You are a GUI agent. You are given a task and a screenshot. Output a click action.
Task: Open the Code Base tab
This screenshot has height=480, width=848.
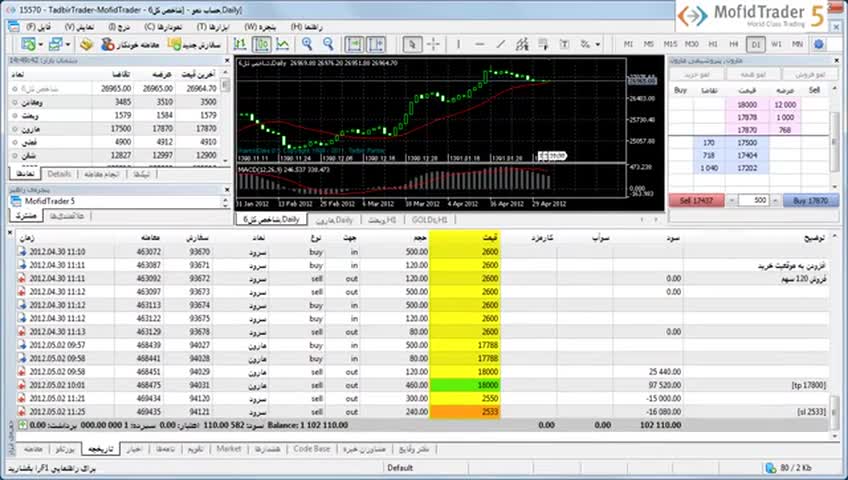(x=312, y=449)
